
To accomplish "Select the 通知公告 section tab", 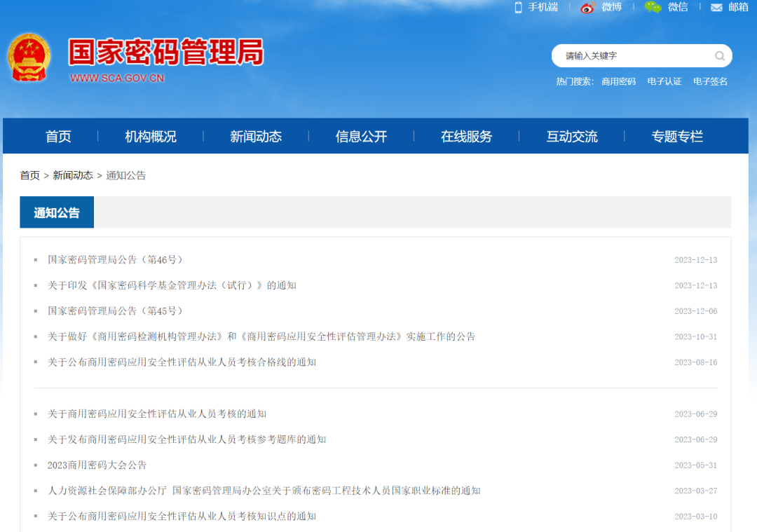I will click(57, 212).
